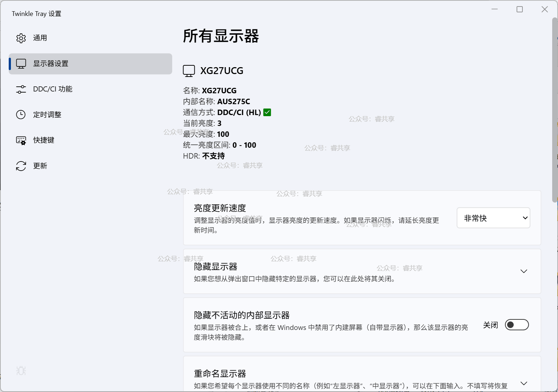This screenshot has height=392, width=558.
Task: Toggle the 隐藏不活动的内部显示器 switch
Action: (517, 325)
